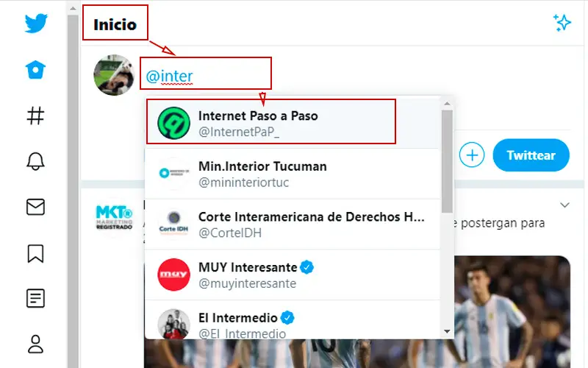
Task: Open the Lists icon in sidebar
Action: pos(35,299)
